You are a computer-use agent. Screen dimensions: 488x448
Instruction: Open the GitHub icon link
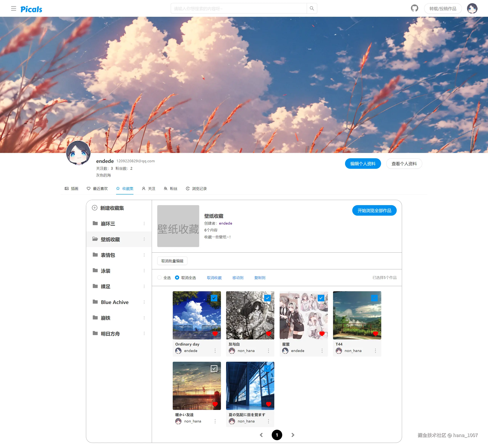click(x=414, y=9)
